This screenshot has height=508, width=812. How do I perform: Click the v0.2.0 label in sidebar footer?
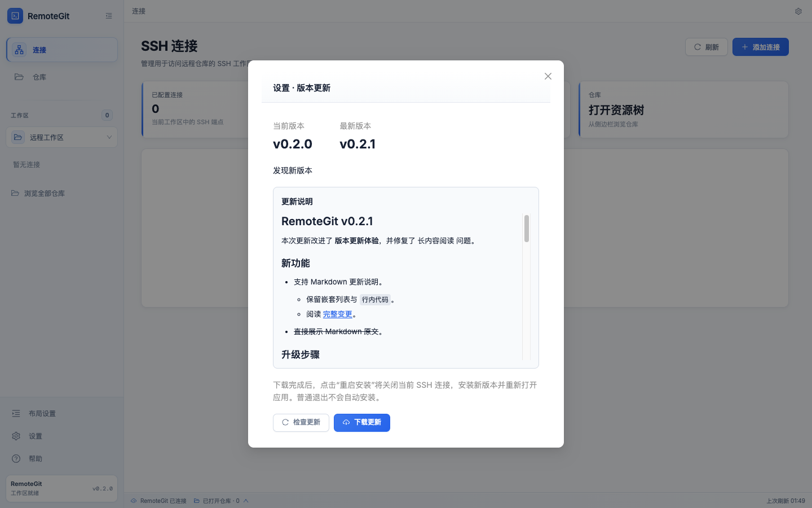coord(103,489)
